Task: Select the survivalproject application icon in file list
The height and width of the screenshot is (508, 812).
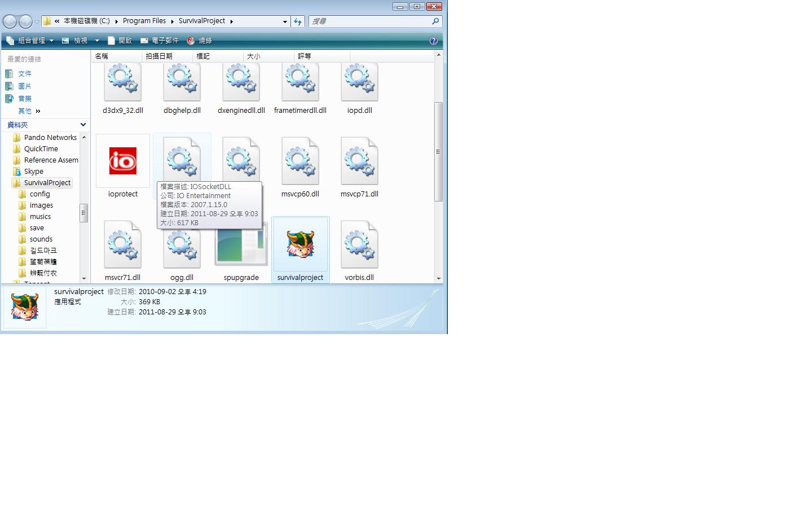Action: [300, 244]
